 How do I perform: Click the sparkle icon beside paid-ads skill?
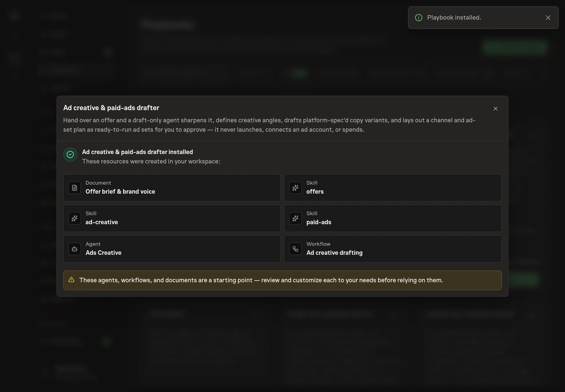295,218
